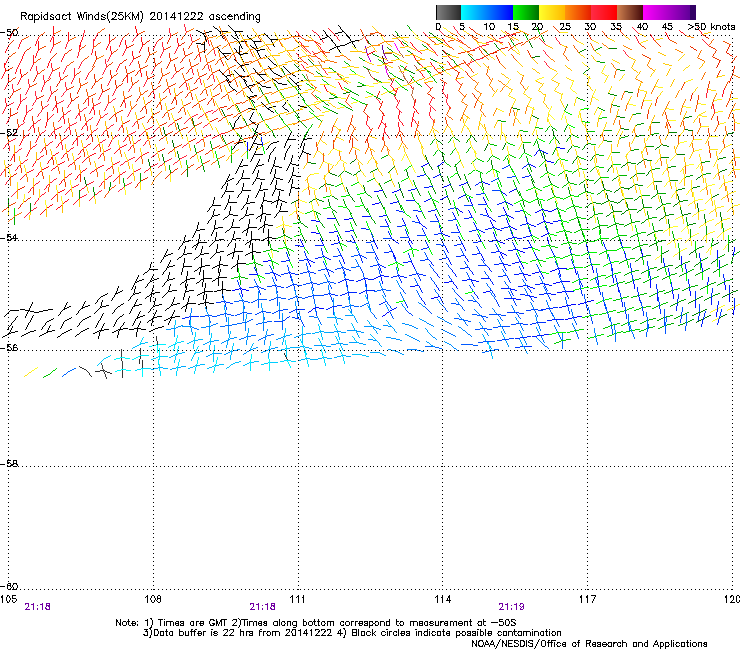The image size is (740, 650).
Task: Click the -60 latitude axis label
Action: click(9, 586)
